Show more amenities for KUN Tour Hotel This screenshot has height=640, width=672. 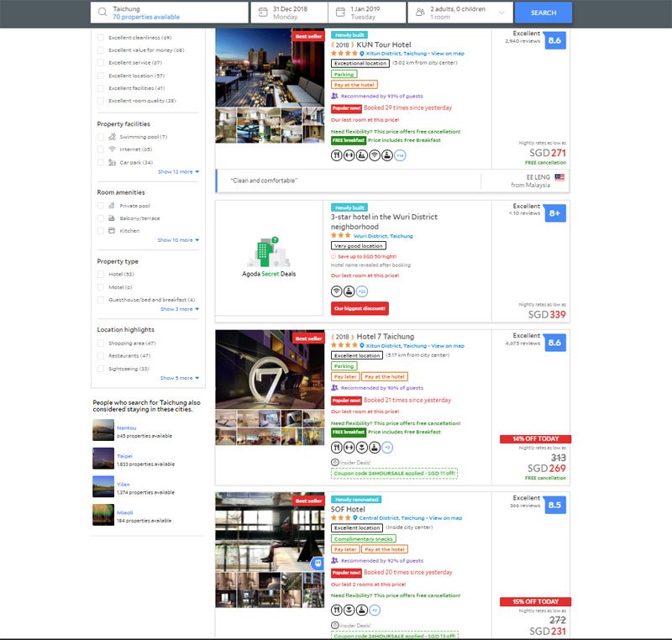click(400, 155)
